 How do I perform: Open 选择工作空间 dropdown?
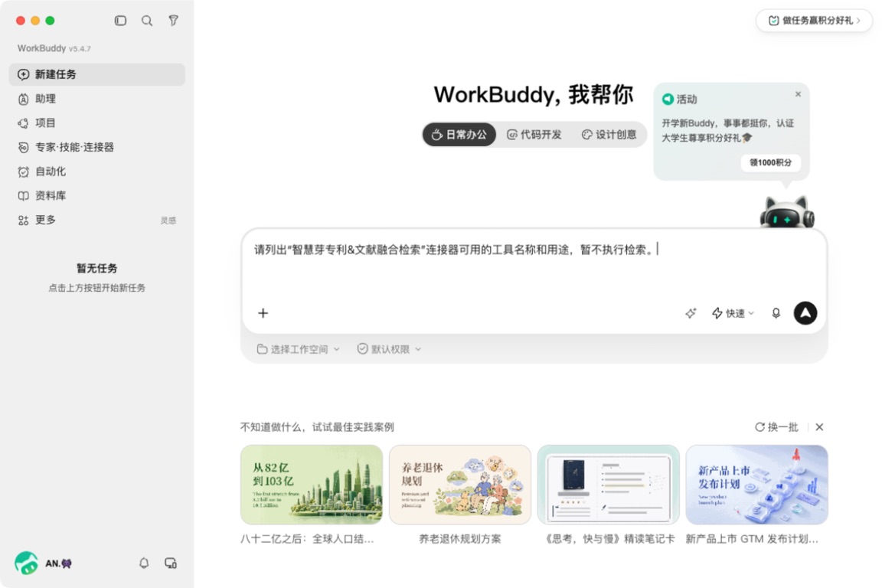[298, 349]
